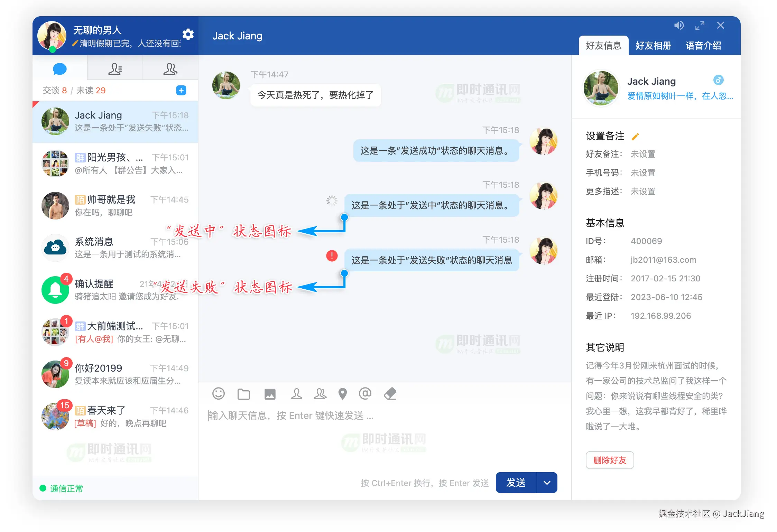Open the emoji picker in chat toolbar
Image resolution: width=777 pixels, height=532 pixels.
point(218,393)
